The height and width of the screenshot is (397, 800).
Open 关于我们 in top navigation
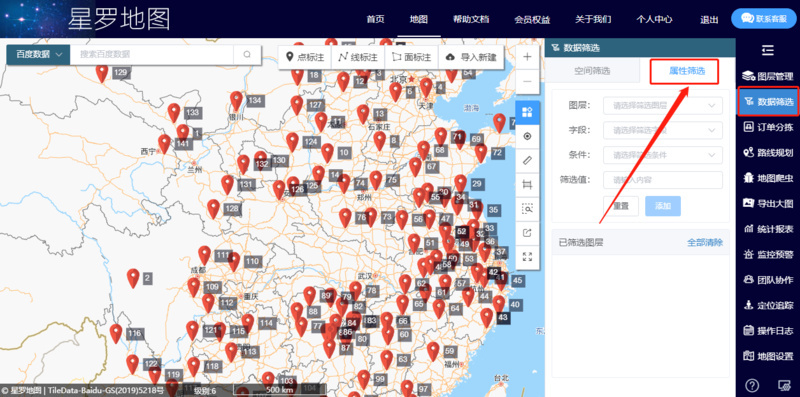[593, 20]
